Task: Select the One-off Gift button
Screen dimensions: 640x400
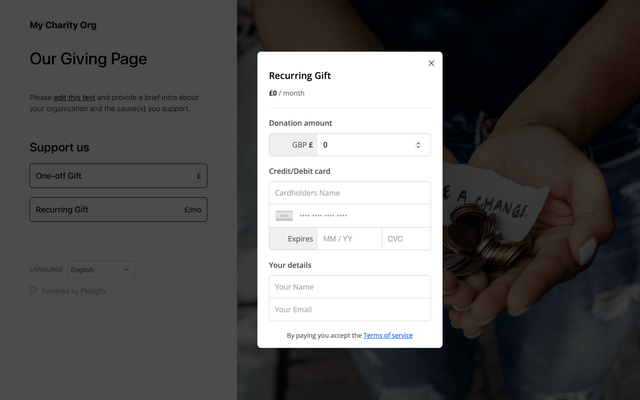Action: click(x=118, y=176)
